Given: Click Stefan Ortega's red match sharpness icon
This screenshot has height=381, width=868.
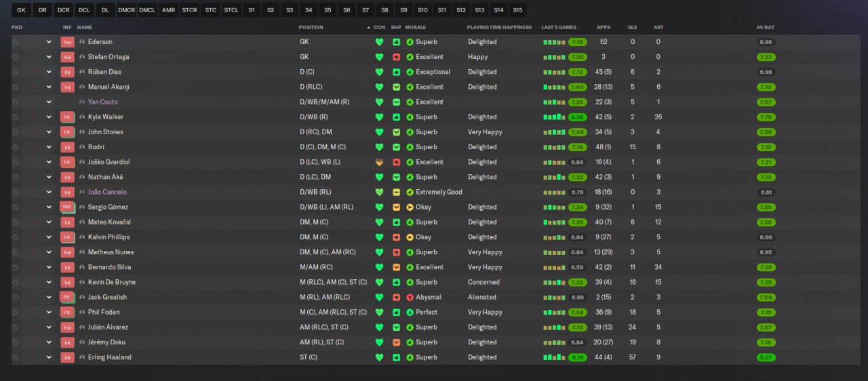Looking at the screenshot, I should (x=396, y=57).
